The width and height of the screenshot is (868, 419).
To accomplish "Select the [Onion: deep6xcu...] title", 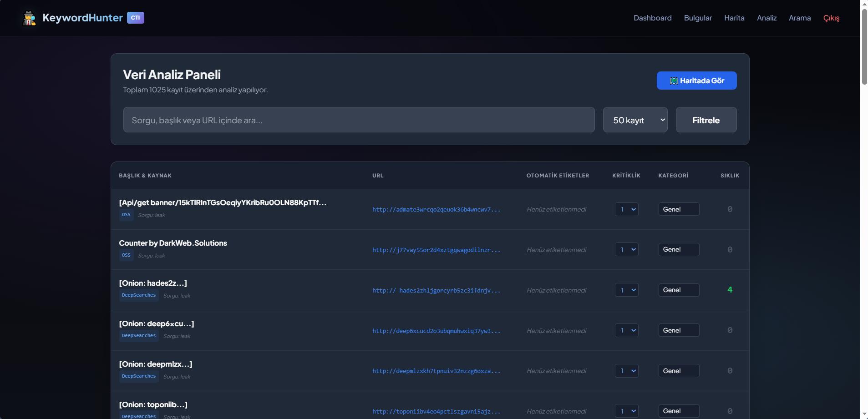I will (157, 323).
